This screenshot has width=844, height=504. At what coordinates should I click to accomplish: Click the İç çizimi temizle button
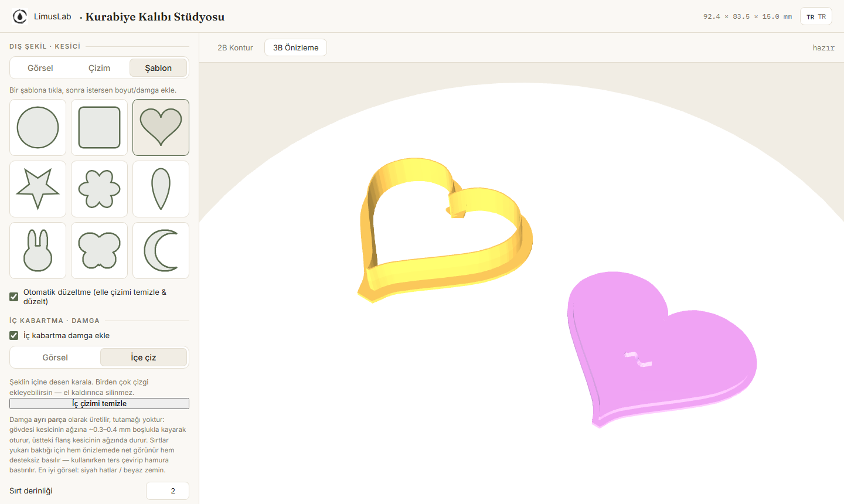pos(99,403)
